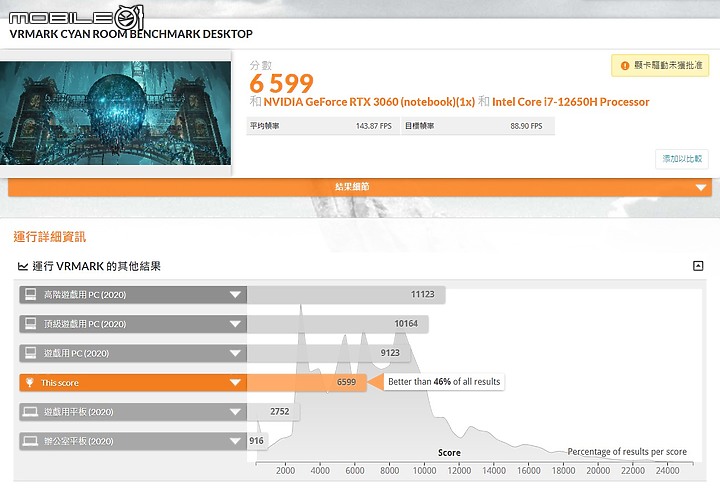The image size is (720, 490).
Task: Click the 88.90 FPS target frame rate
Action: pyautogui.click(x=526, y=126)
